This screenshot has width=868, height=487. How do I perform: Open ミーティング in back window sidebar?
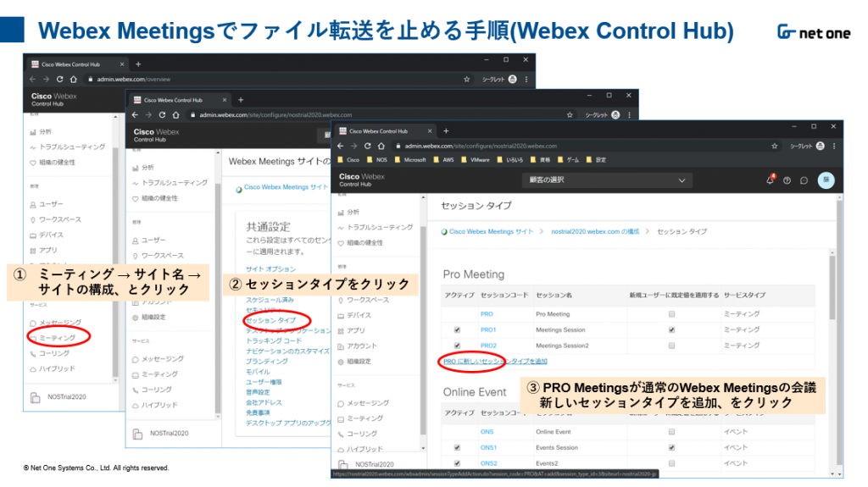(53, 338)
